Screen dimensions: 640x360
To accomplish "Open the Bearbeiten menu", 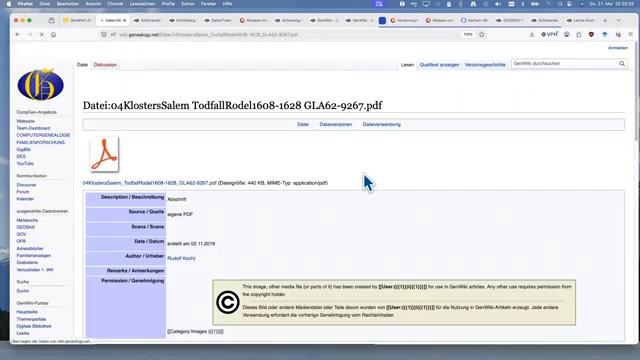I will (x=68, y=4).
